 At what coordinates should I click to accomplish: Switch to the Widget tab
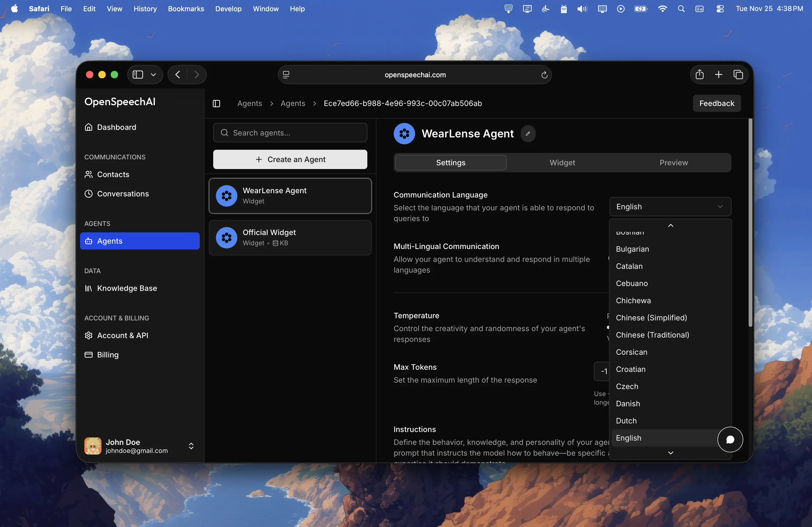pos(562,163)
